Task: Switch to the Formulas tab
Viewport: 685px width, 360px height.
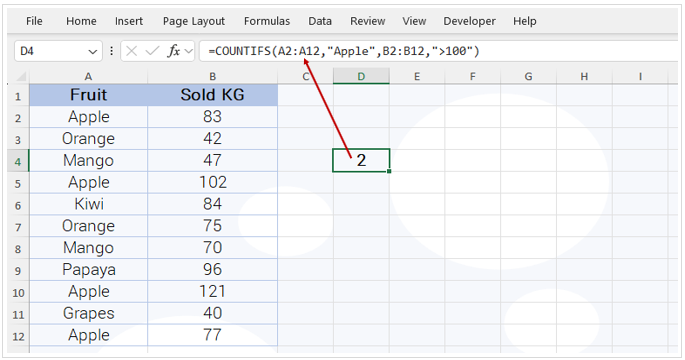Action: [267, 21]
